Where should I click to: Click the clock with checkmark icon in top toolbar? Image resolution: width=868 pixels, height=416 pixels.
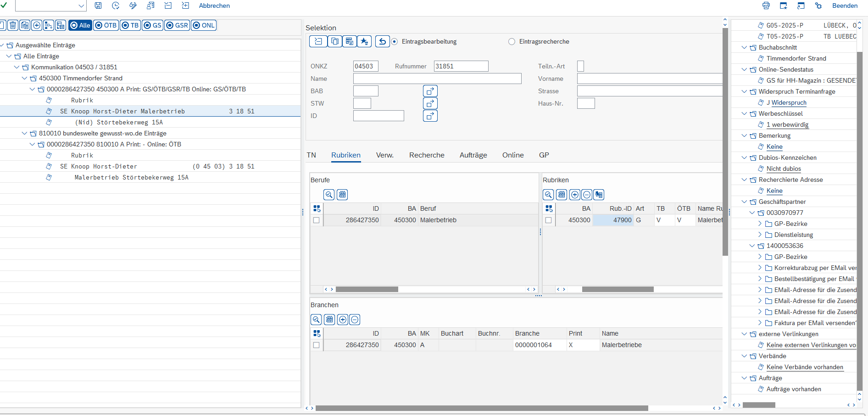(x=116, y=6)
